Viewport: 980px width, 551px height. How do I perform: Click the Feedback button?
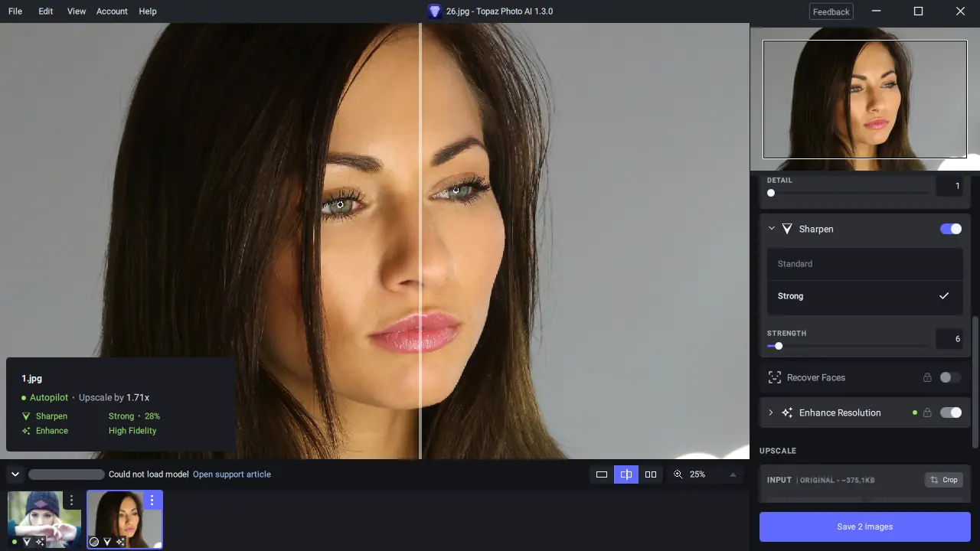pyautogui.click(x=831, y=11)
